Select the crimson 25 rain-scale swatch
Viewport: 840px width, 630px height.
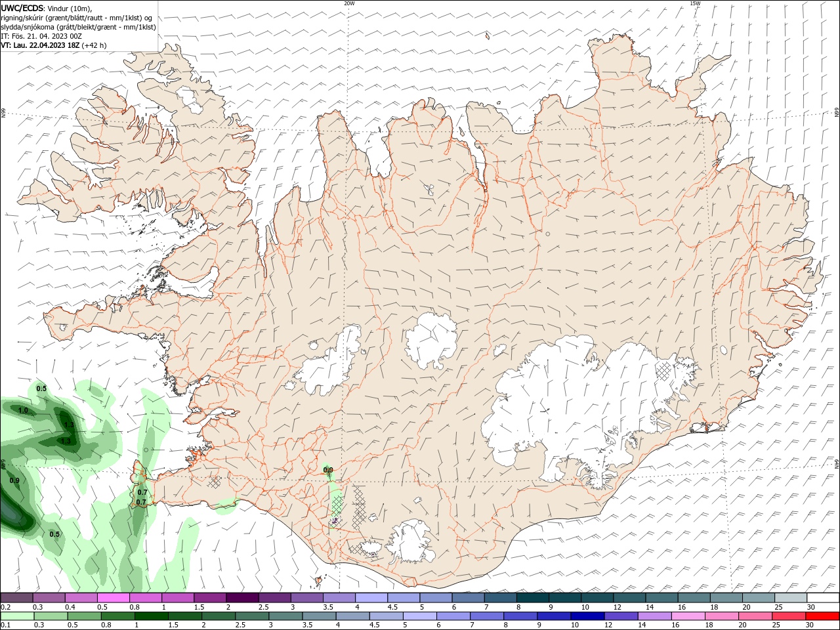788,616
